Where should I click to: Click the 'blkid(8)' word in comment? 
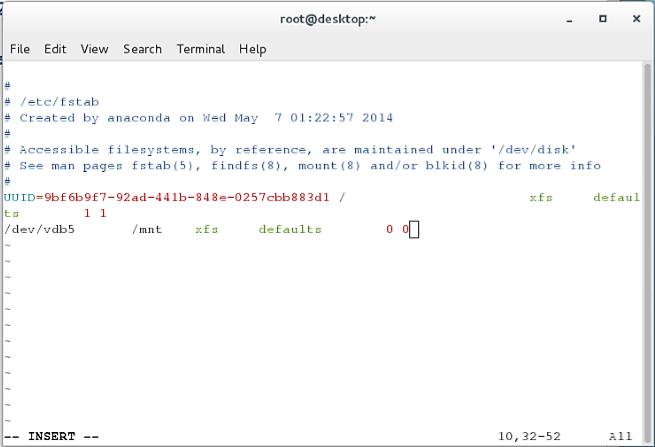click(456, 165)
